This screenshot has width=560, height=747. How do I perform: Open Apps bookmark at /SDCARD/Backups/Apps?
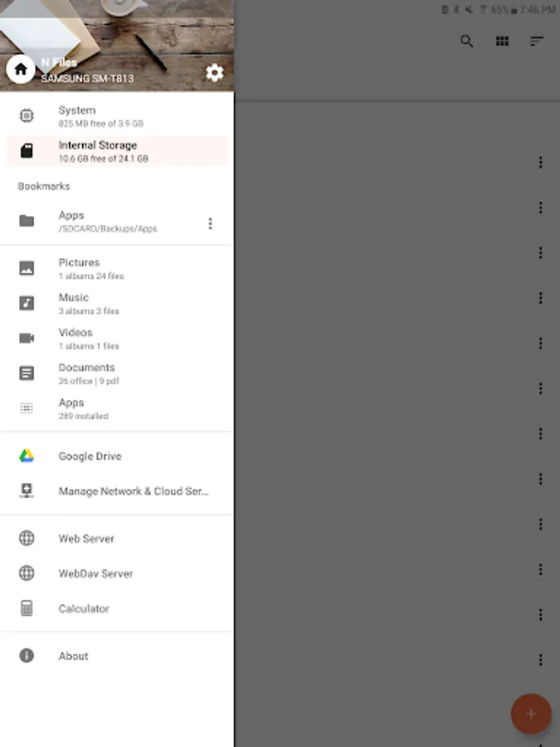click(x=117, y=222)
